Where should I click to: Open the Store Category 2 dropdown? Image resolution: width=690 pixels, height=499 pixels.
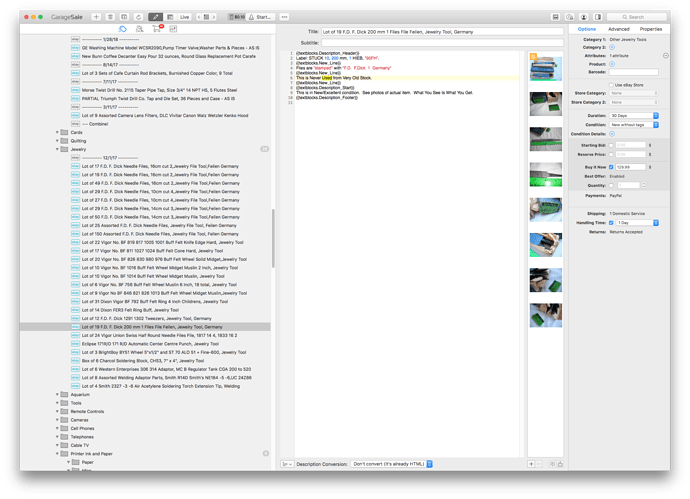coord(634,102)
